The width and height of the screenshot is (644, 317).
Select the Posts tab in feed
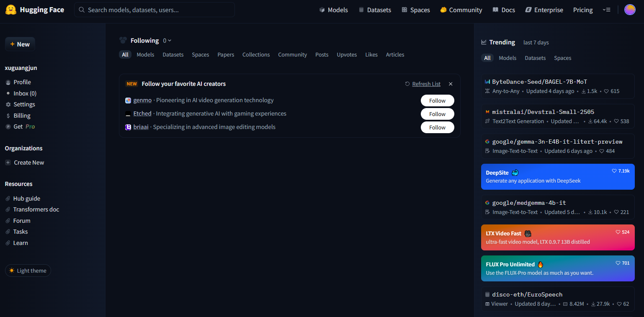coord(322,54)
